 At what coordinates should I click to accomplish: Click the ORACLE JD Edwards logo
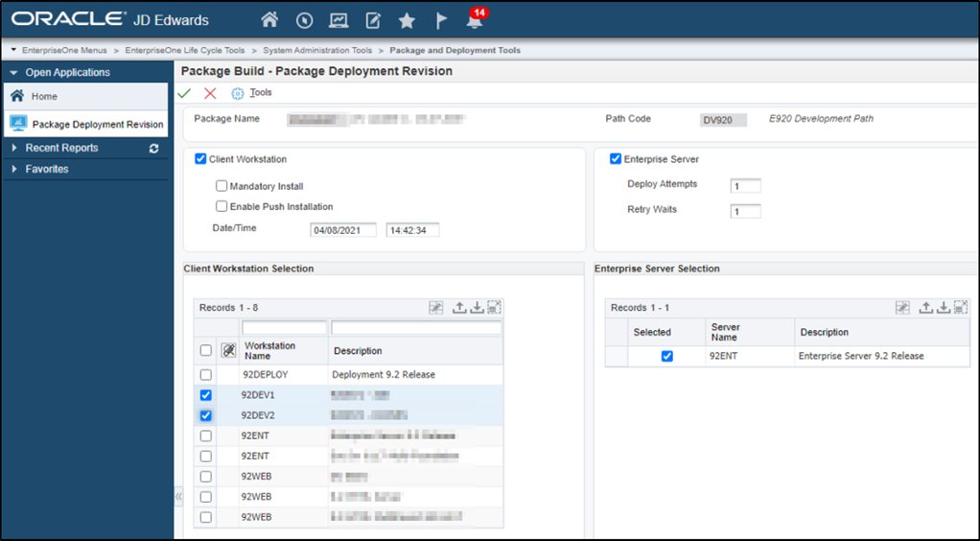(110, 19)
